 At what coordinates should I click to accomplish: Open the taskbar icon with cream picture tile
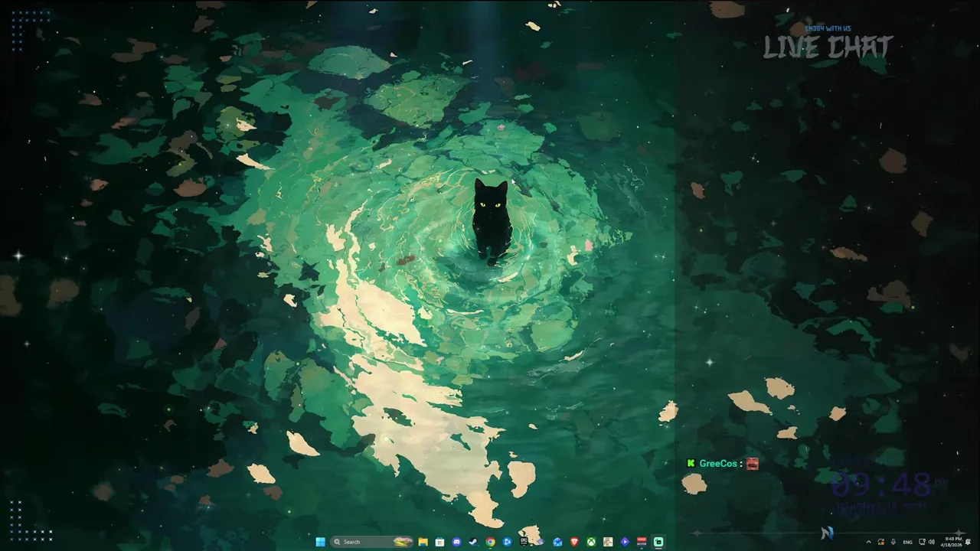pyautogui.click(x=608, y=542)
